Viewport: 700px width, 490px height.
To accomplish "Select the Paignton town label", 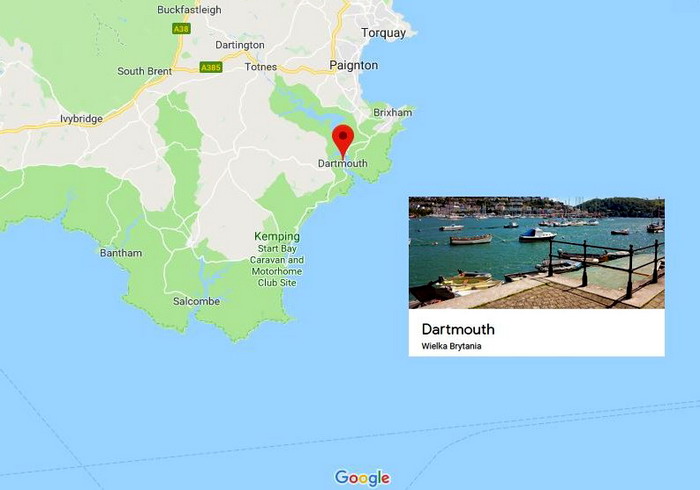I will click(354, 66).
